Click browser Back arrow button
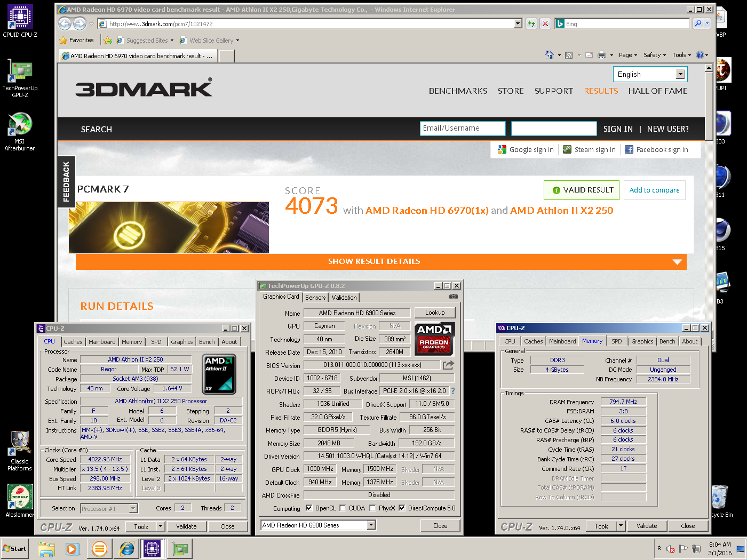747x560 pixels. pos(65,23)
